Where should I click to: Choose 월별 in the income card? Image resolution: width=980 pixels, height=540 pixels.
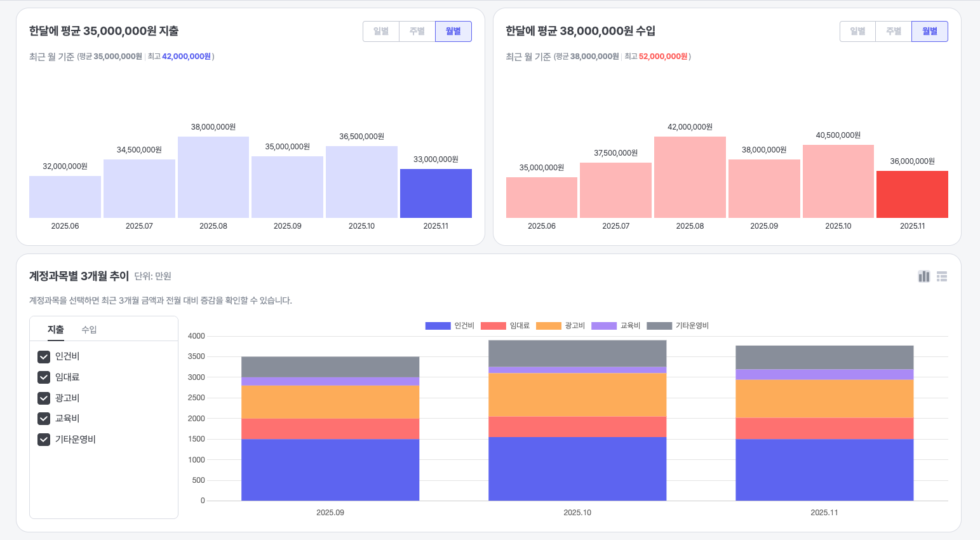tap(930, 31)
